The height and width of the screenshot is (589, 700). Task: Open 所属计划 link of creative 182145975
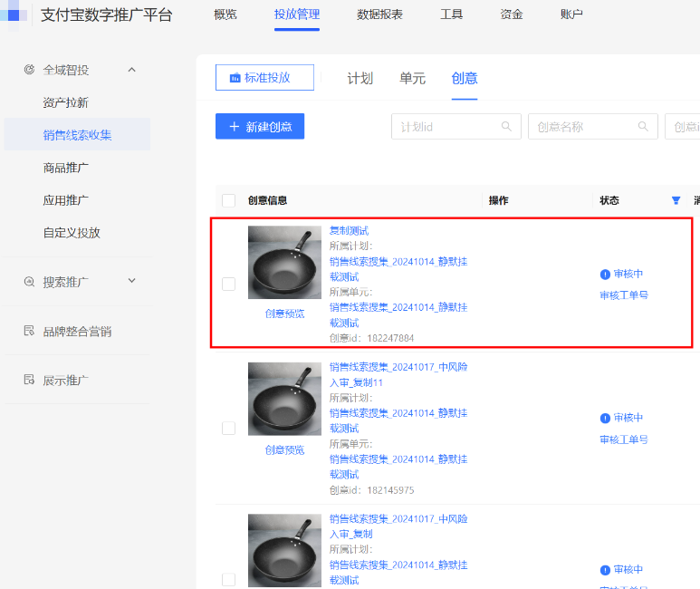(x=398, y=420)
